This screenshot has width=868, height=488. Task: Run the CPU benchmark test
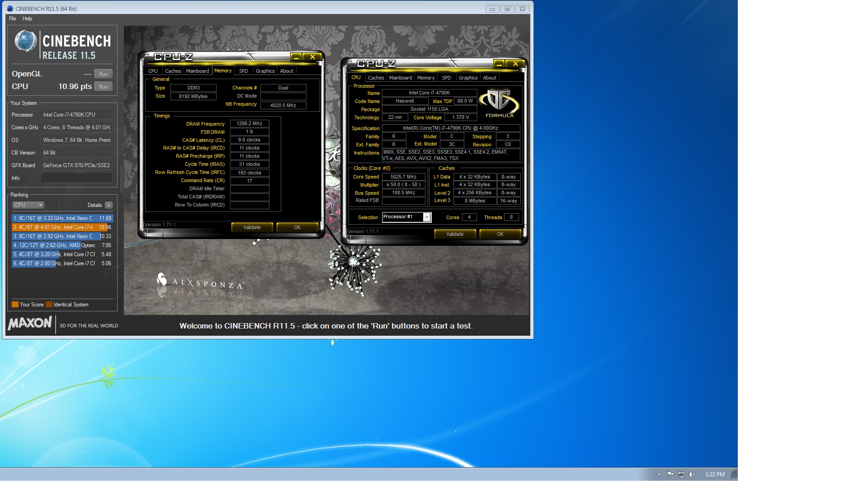pos(103,87)
